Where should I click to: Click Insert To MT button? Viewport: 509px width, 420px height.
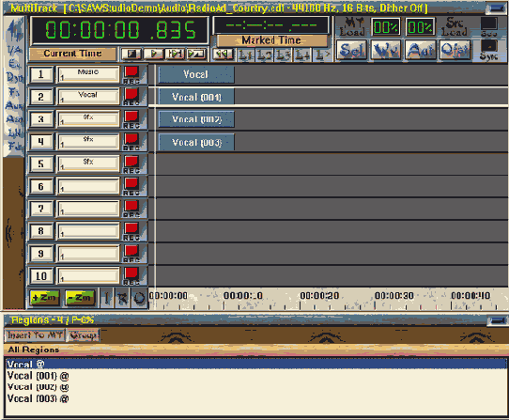tap(35, 334)
